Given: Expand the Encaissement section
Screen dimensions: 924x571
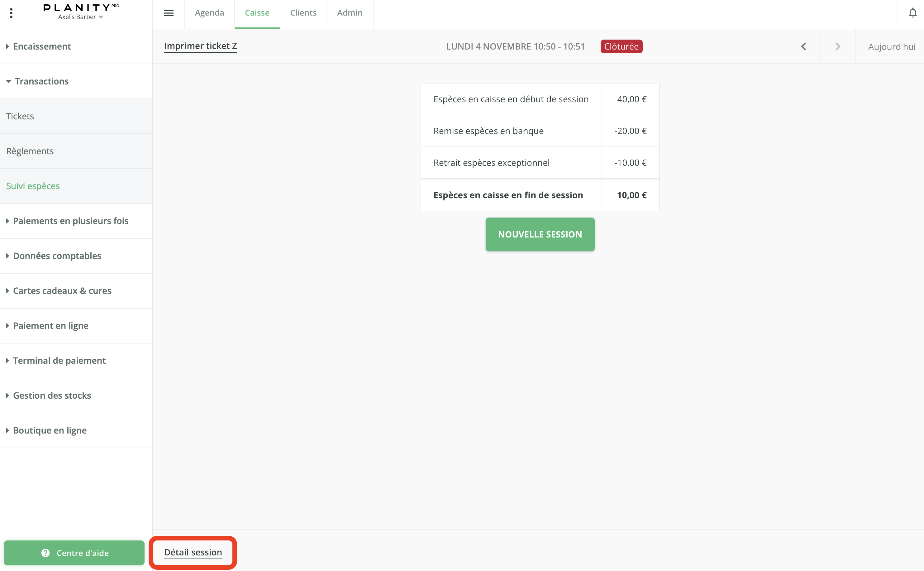Looking at the screenshot, I should pos(41,46).
